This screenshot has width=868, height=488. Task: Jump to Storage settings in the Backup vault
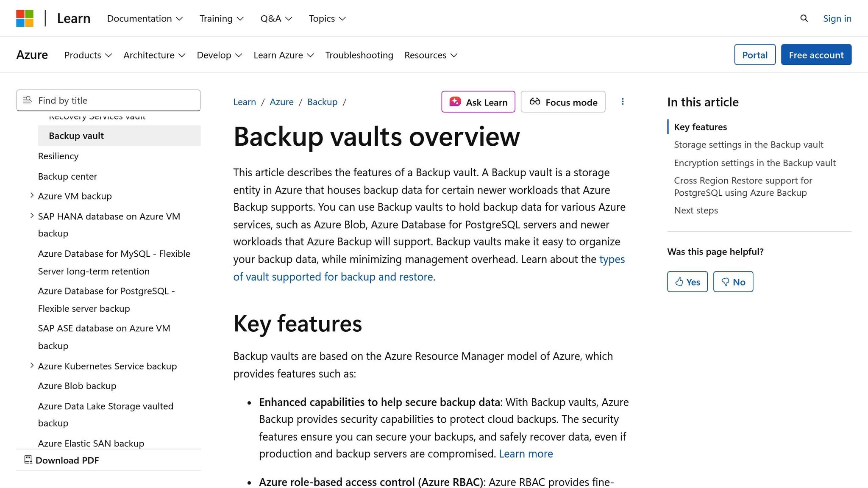click(748, 144)
